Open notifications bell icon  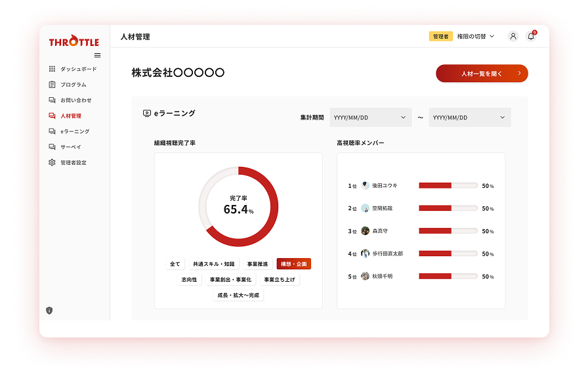[x=531, y=36]
